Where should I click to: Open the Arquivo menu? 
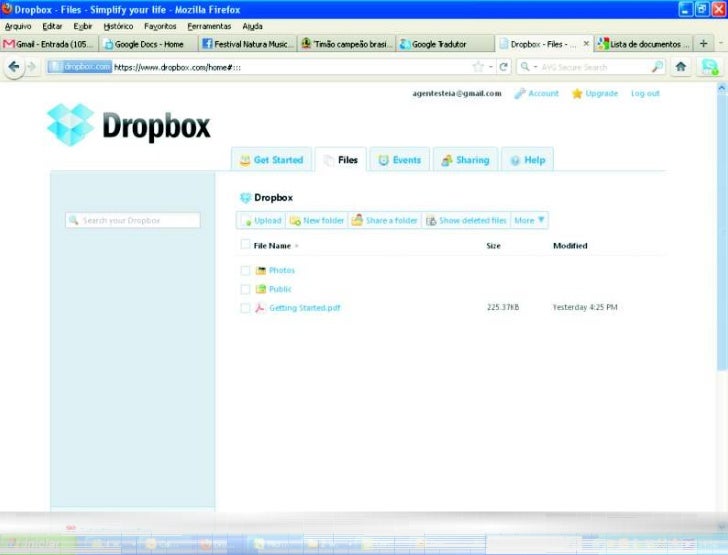coord(18,26)
